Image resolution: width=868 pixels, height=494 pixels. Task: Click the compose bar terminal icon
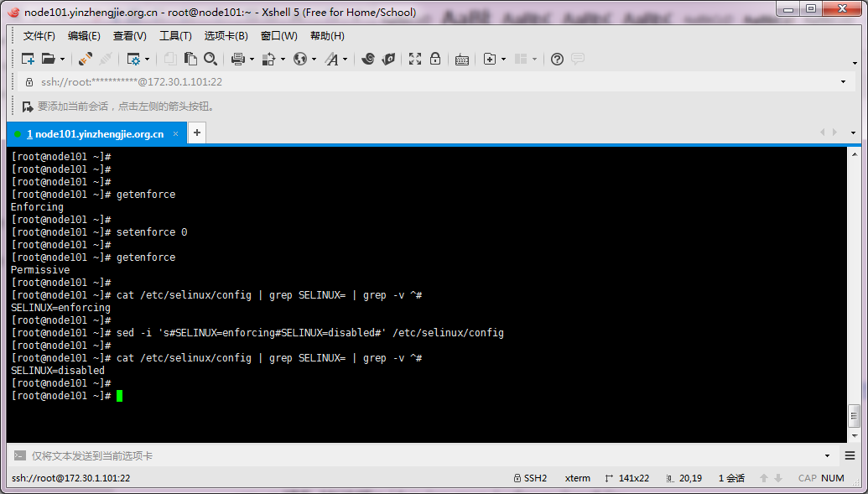tap(20, 455)
